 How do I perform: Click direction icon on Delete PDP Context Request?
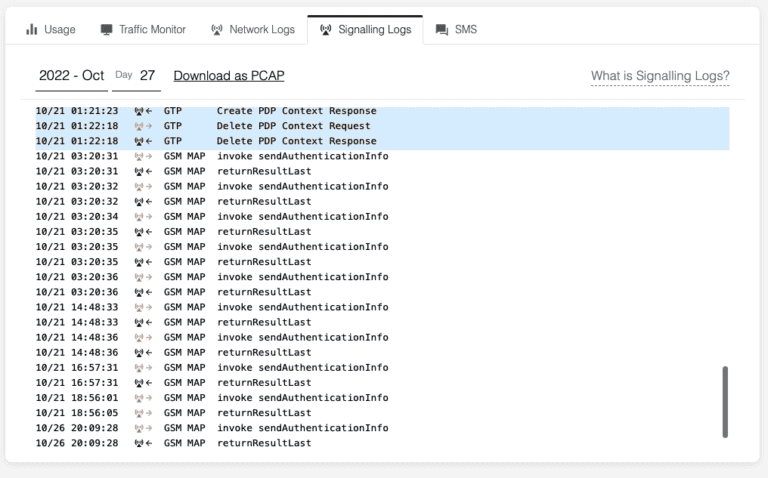(143, 126)
